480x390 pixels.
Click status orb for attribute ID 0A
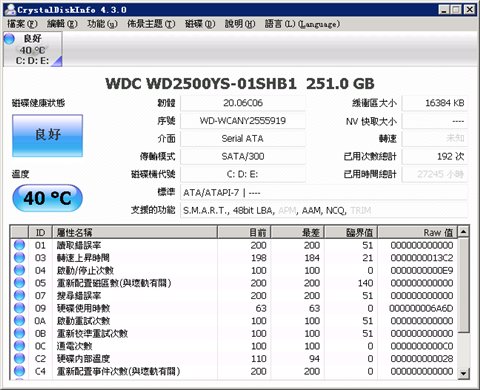click(x=19, y=321)
